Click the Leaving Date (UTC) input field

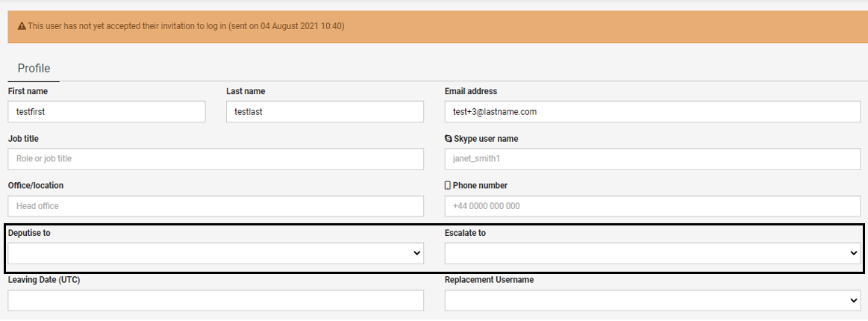[x=216, y=300]
